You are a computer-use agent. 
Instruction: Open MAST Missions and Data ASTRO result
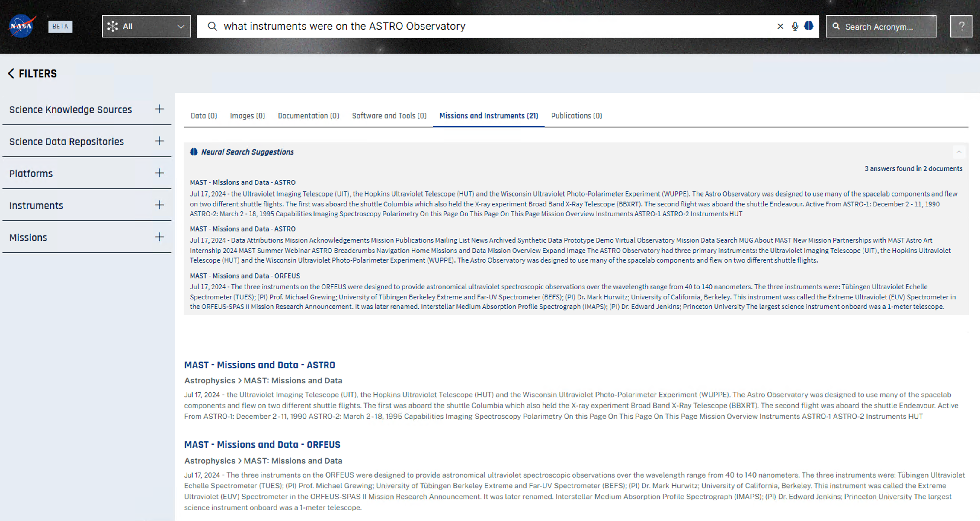(x=259, y=365)
